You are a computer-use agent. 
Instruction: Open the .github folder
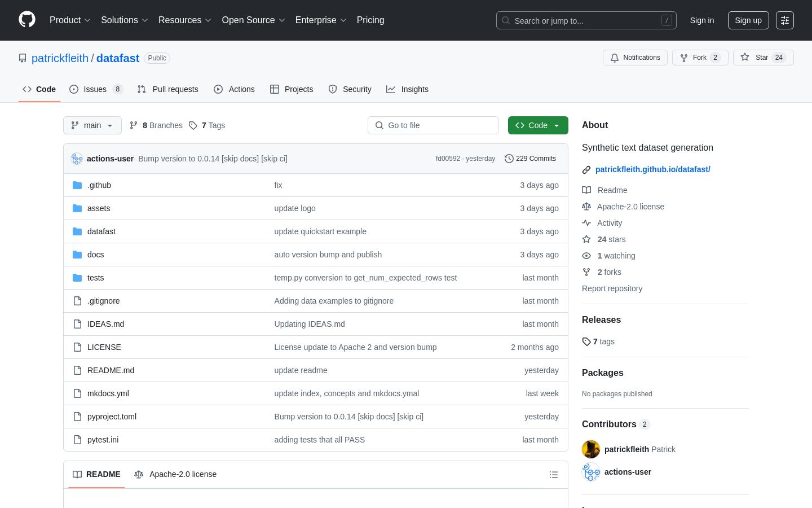99,185
